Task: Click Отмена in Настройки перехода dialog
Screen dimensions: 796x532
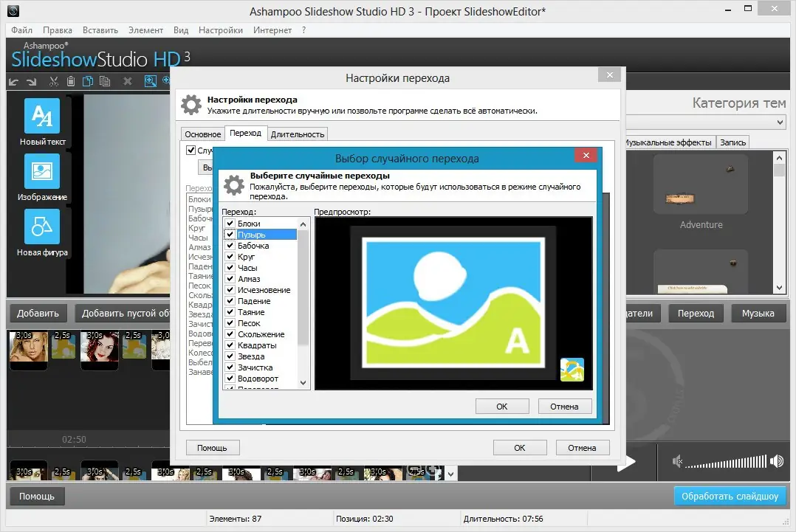Action: 583,448
